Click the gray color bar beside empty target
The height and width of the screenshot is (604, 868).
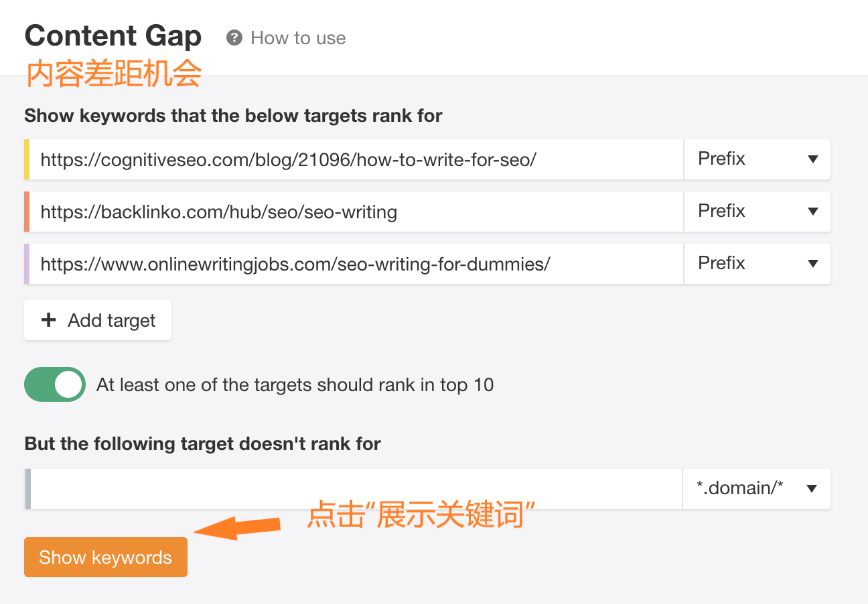click(x=27, y=489)
